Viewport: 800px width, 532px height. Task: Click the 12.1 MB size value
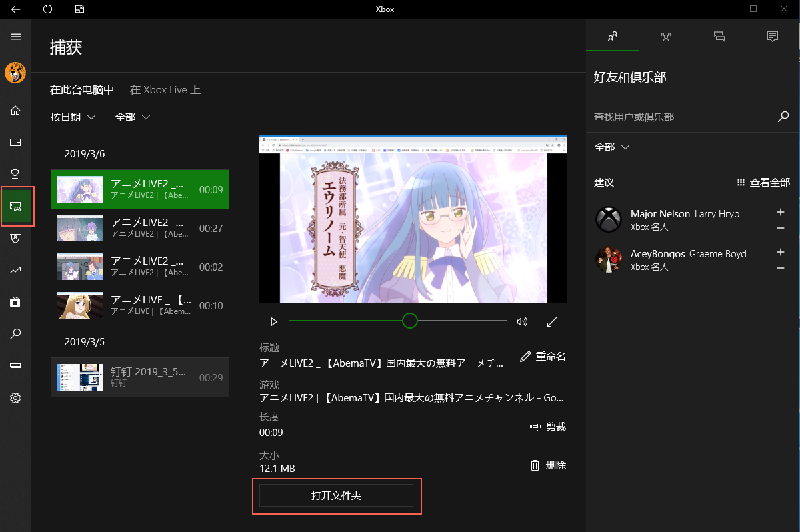277,469
